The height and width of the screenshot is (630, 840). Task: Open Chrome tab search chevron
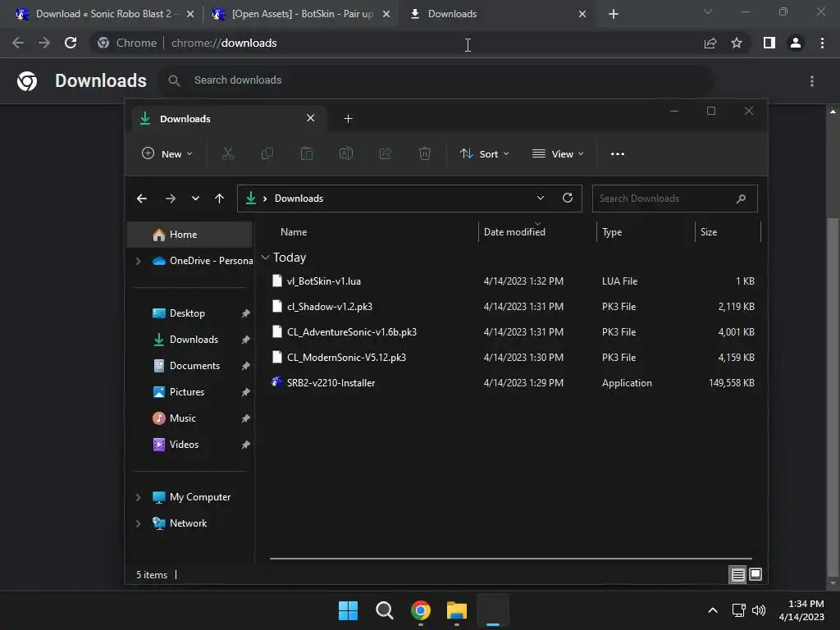click(x=708, y=11)
